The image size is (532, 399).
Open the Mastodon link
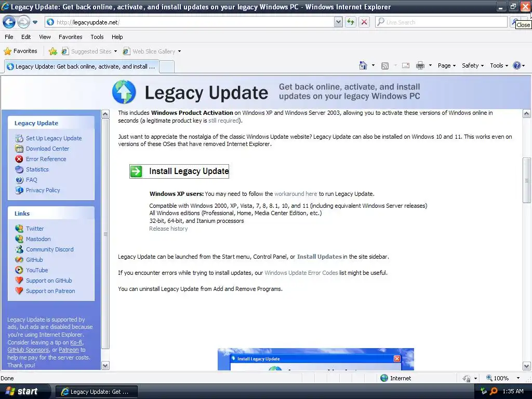38,239
